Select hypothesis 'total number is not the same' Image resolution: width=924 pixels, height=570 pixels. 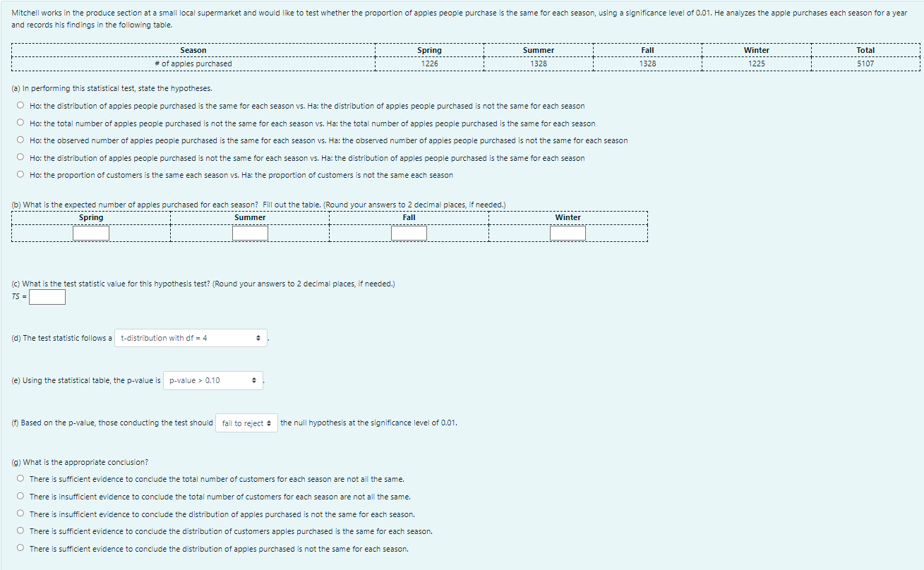(x=21, y=123)
